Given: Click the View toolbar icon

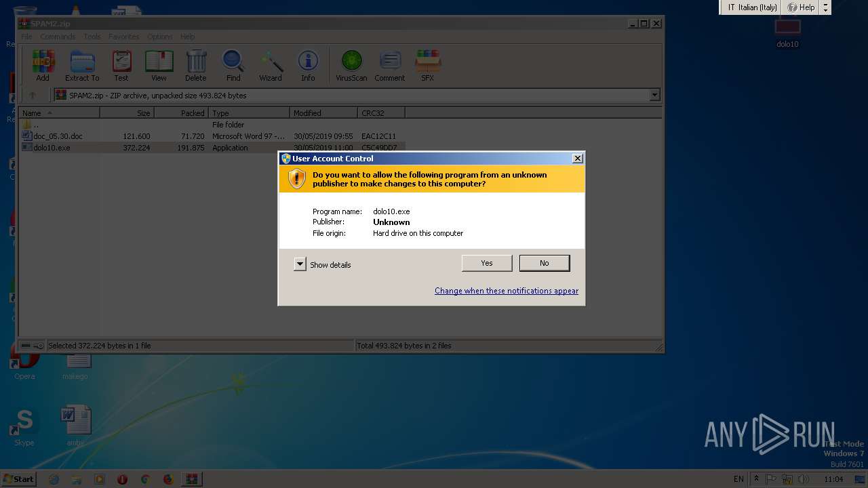Looking at the screenshot, I should (x=159, y=66).
